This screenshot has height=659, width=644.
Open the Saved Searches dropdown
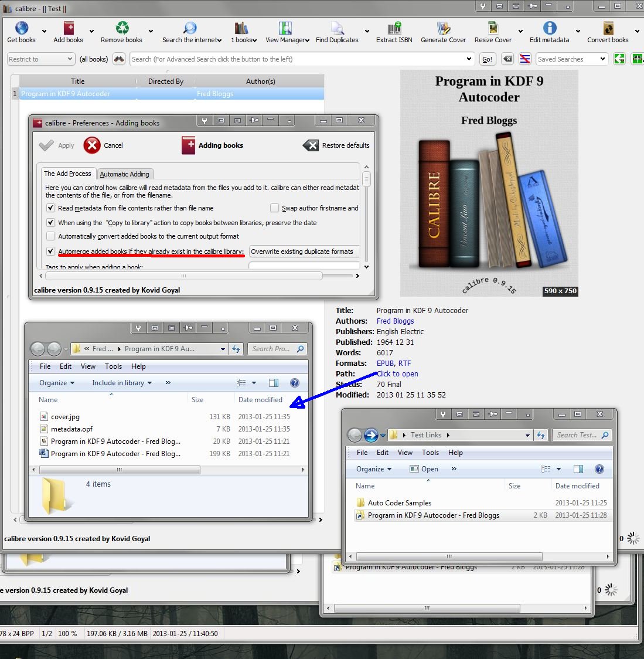pyautogui.click(x=572, y=59)
